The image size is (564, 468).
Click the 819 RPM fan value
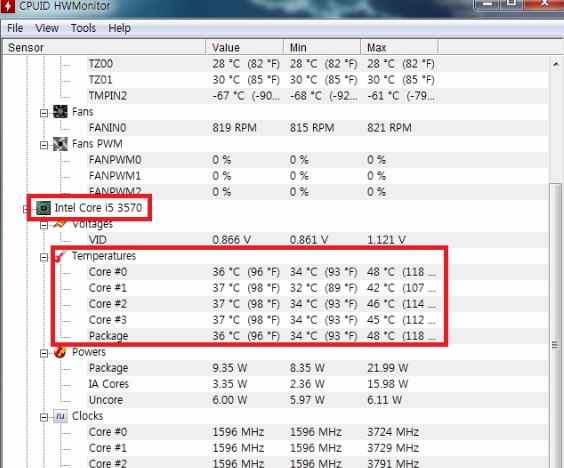click(x=234, y=128)
